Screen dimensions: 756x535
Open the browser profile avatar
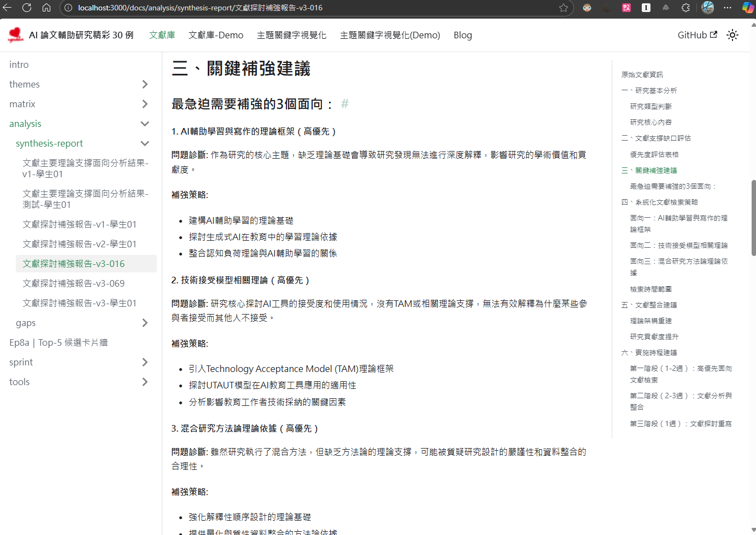click(x=707, y=8)
